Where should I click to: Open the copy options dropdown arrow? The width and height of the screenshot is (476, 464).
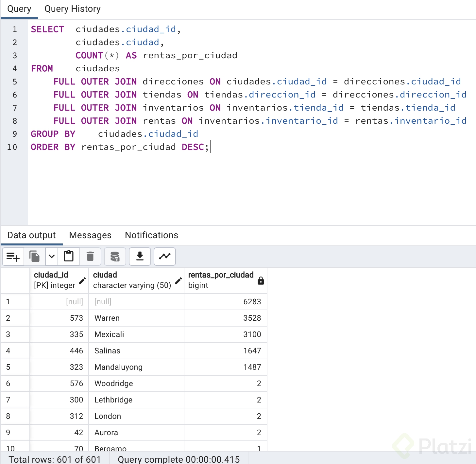(x=51, y=257)
